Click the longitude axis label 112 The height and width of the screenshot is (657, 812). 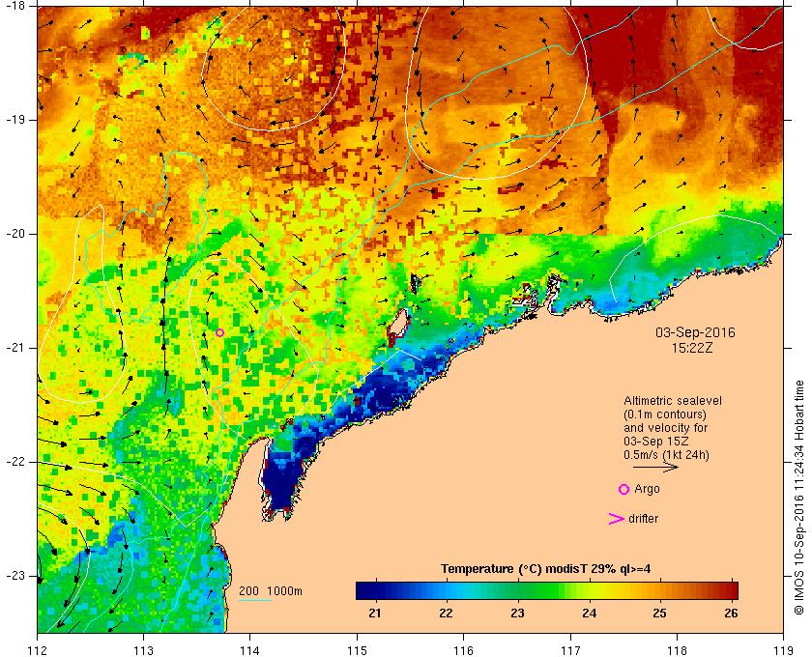(38, 649)
